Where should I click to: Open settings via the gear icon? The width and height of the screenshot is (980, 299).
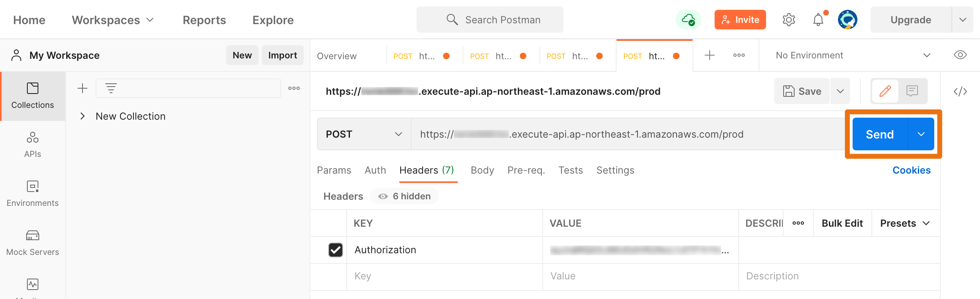(788, 20)
